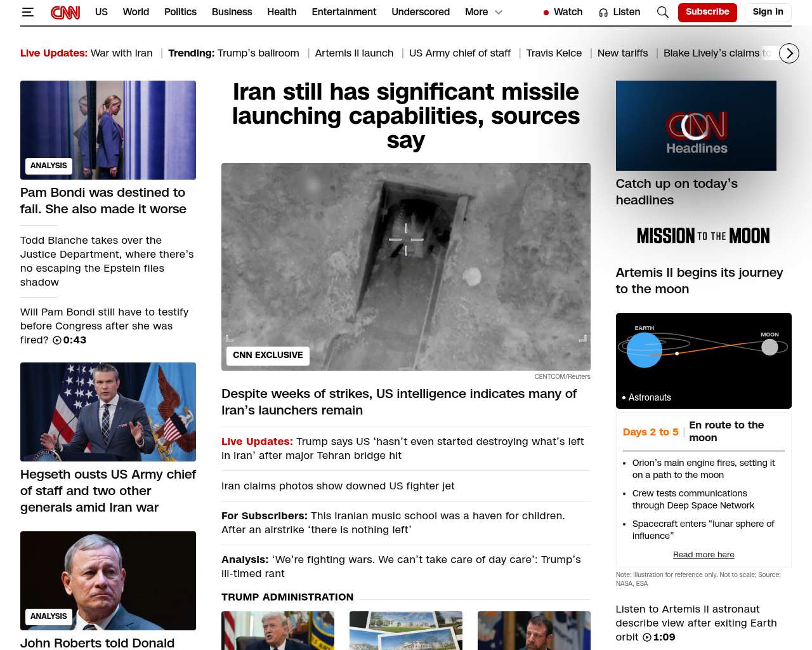Go to the Underscored section
The width and height of the screenshot is (812, 650).
click(x=420, y=12)
